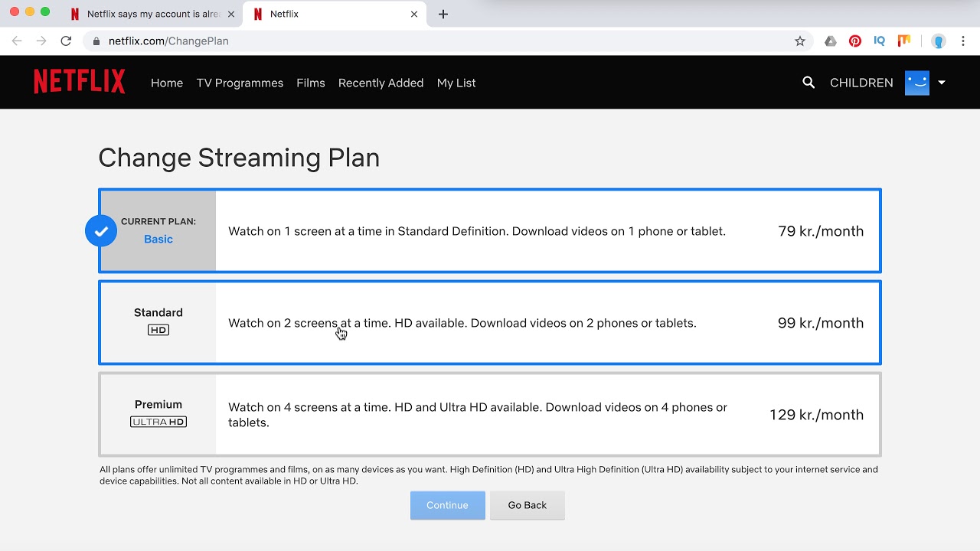Click the 'All plans offer unlimited' footnote

[488, 475]
